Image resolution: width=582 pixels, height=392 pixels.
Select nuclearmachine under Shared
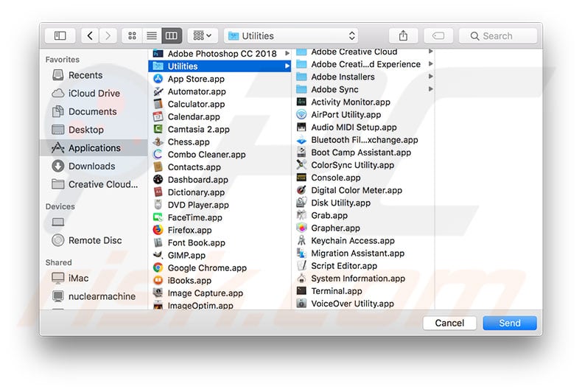pyautogui.click(x=94, y=296)
